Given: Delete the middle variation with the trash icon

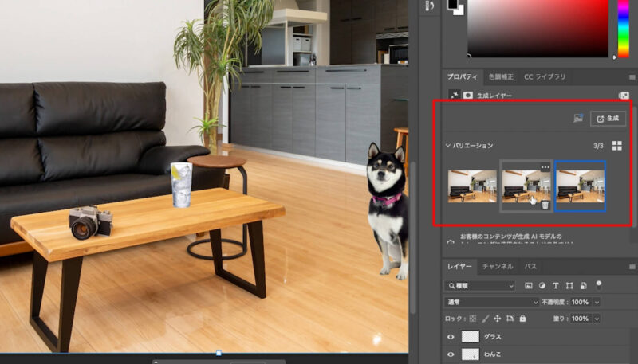Looking at the screenshot, I should [545, 205].
